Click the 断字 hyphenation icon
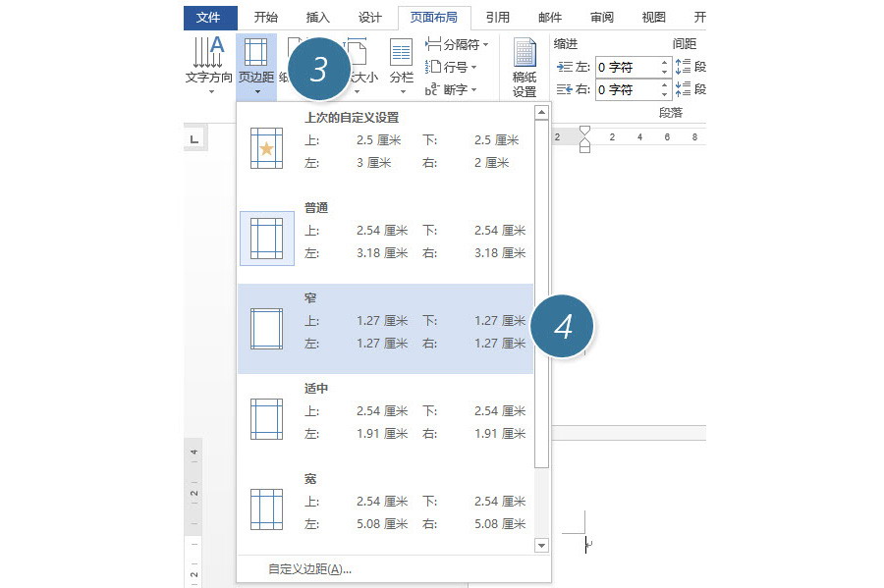884x588 pixels. tap(432, 89)
